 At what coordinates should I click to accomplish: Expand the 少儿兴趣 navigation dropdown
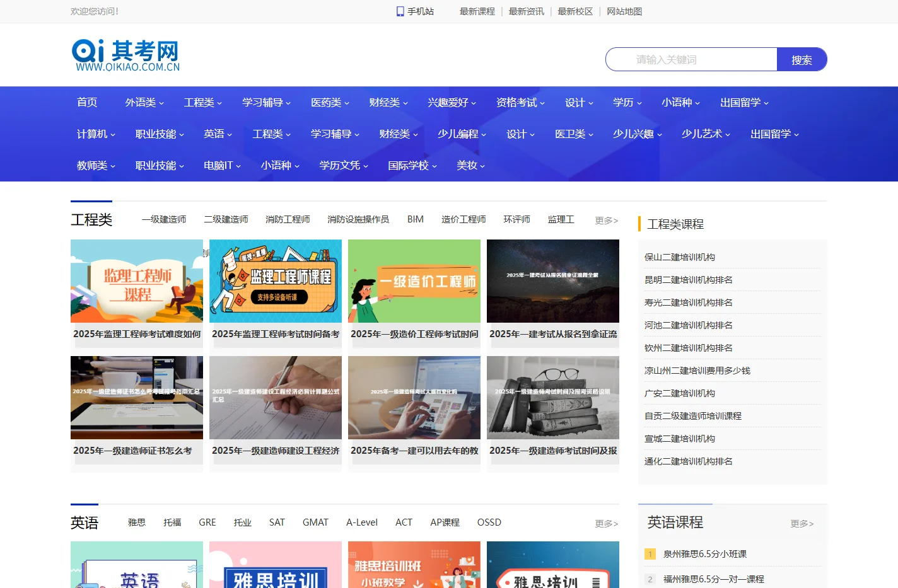(x=638, y=134)
